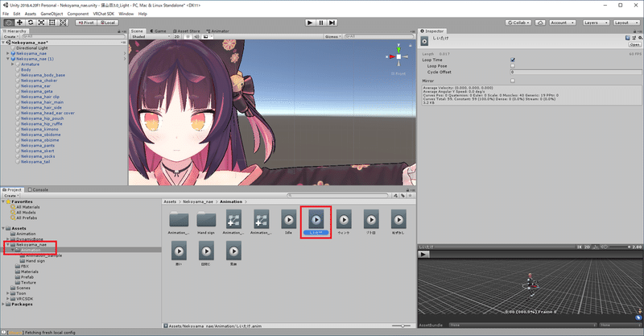This screenshot has height=336, width=644.
Task: Click the Hierarchy panel lock icon
Action: point(119,31)
